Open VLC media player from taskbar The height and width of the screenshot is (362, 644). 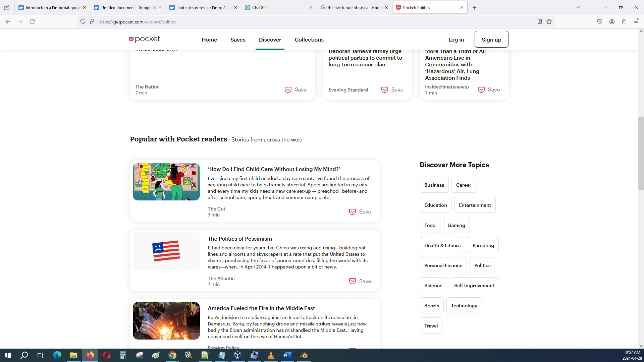pyautogui.click(x=271, y=355)
